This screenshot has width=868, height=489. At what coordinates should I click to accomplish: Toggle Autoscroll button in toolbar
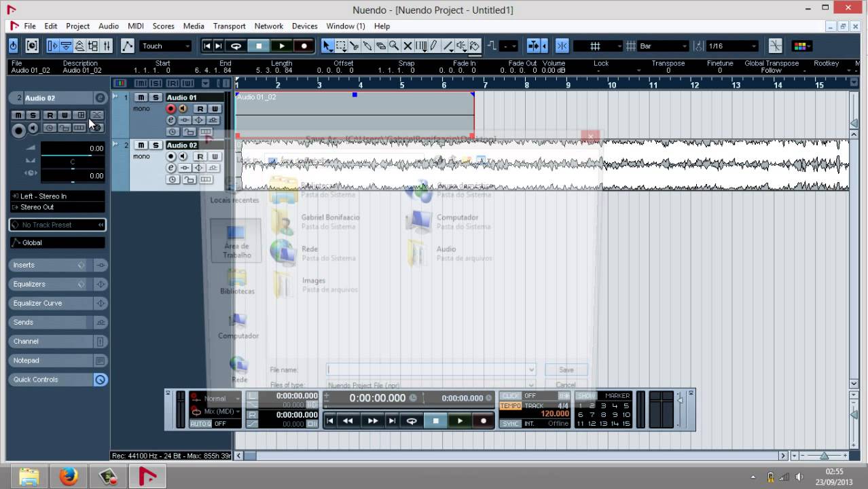click(x=534, y=46)
